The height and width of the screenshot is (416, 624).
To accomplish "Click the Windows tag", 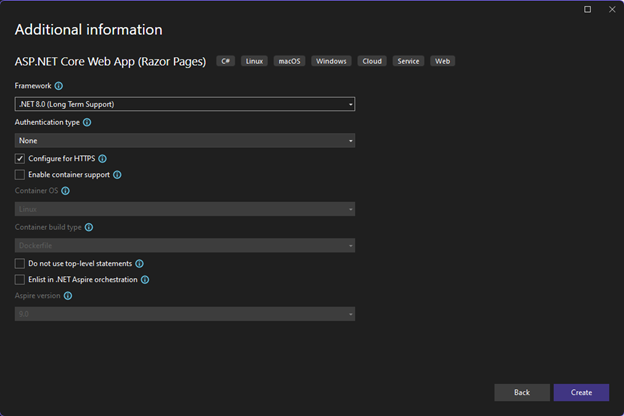I will [x=331, y=61].
